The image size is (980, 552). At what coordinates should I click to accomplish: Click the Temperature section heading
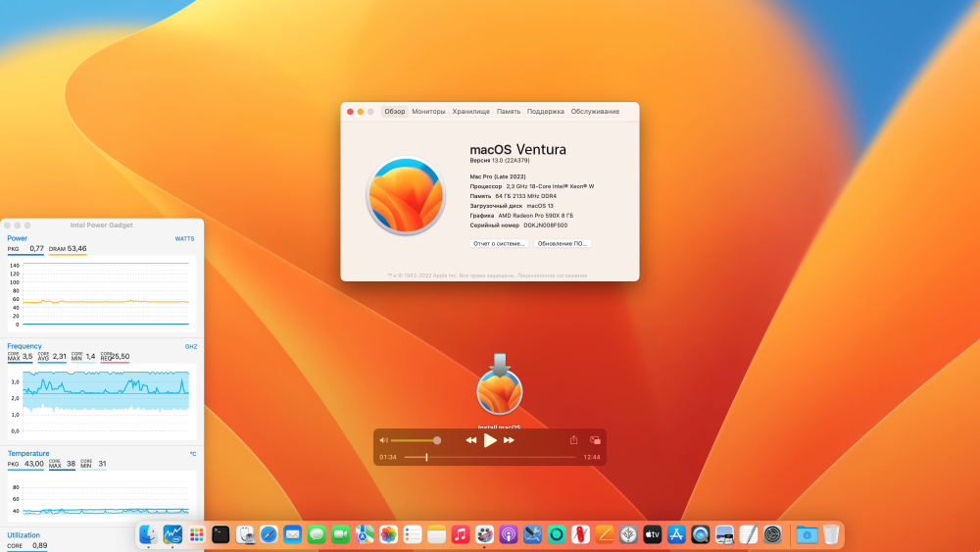coord(28,453)
